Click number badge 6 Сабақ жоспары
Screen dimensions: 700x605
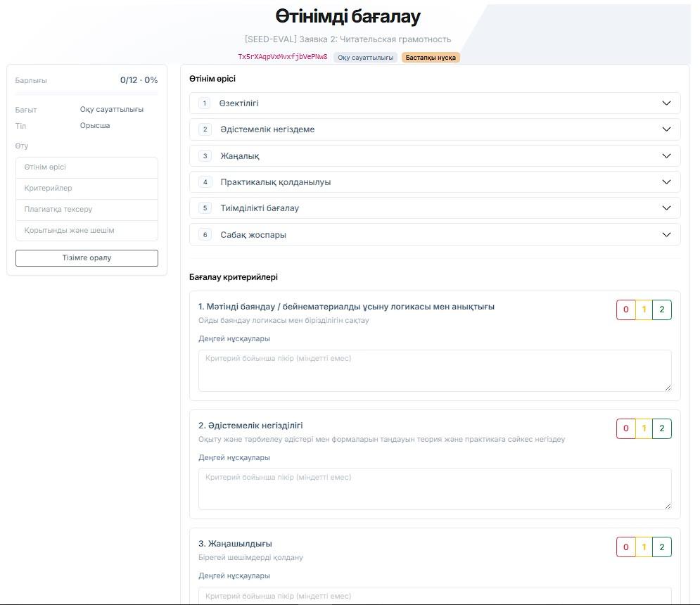(x=205, y=234)
